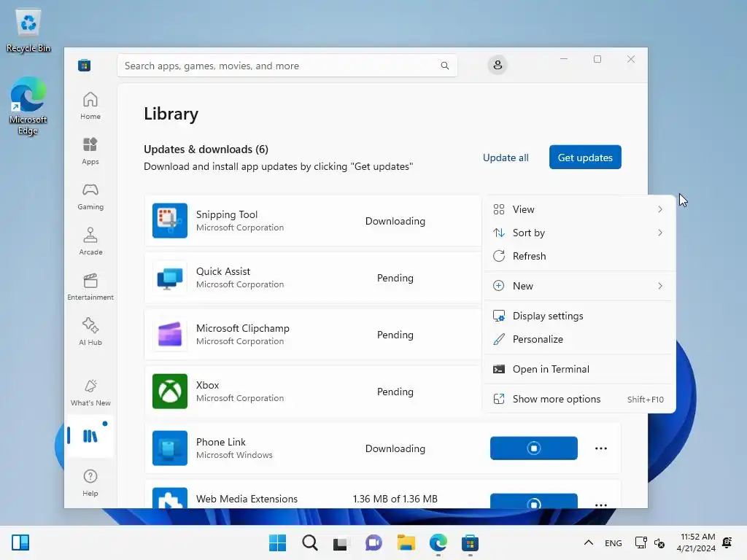Open the Widgets button on the taskbar
Image resolution: width=747 pixels, height=560 pixels.
(20, 542)
